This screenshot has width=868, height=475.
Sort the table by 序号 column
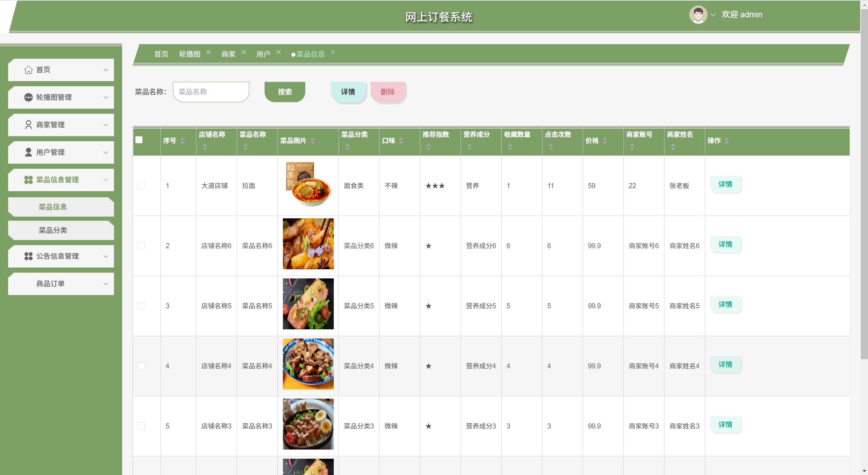(x=182, y=141)
